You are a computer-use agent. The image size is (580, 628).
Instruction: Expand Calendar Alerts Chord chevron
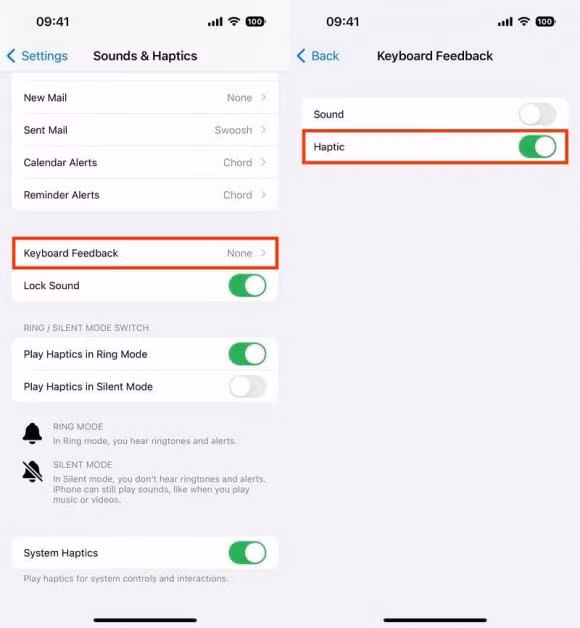(x=264, y=162)
